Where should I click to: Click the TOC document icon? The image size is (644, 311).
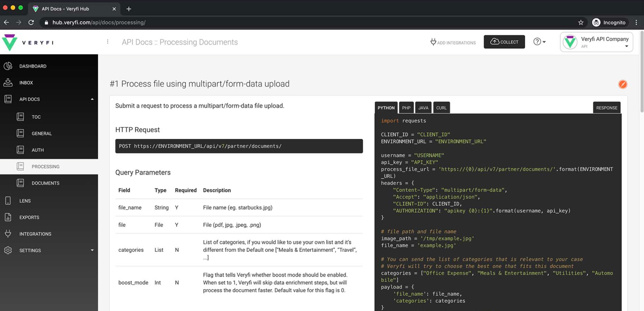tap(20, 117)
